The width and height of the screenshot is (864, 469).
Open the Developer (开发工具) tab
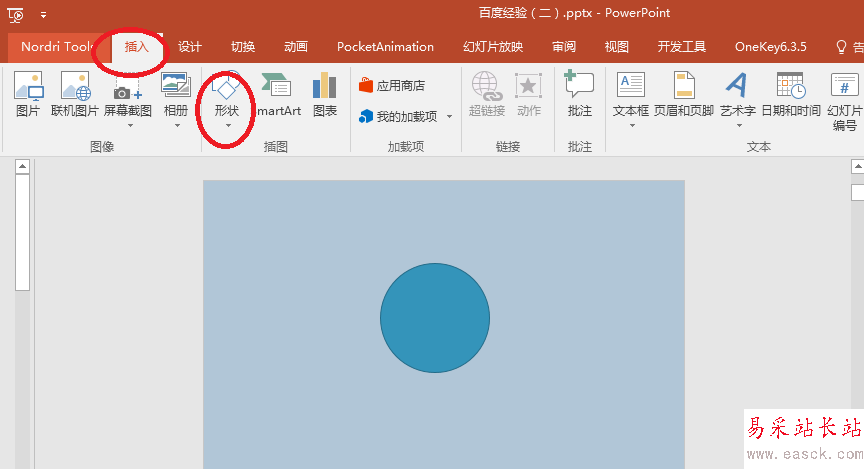681,47
